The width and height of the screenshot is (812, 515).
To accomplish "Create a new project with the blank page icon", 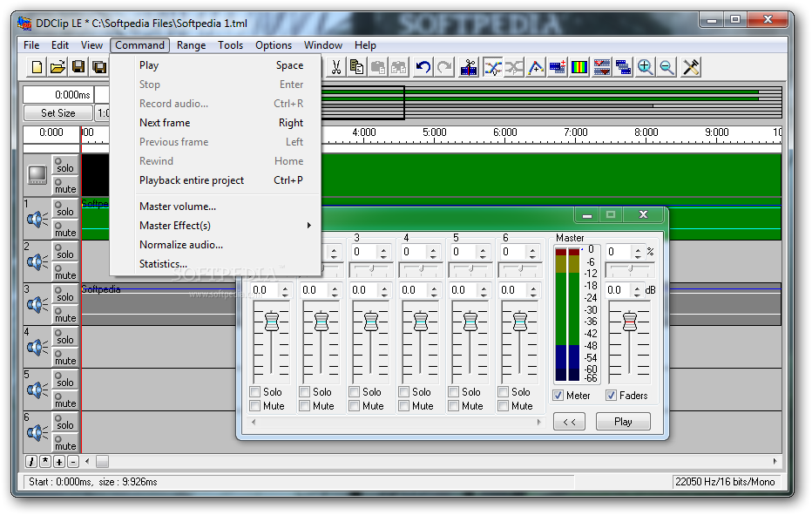I will click(37, 67).
